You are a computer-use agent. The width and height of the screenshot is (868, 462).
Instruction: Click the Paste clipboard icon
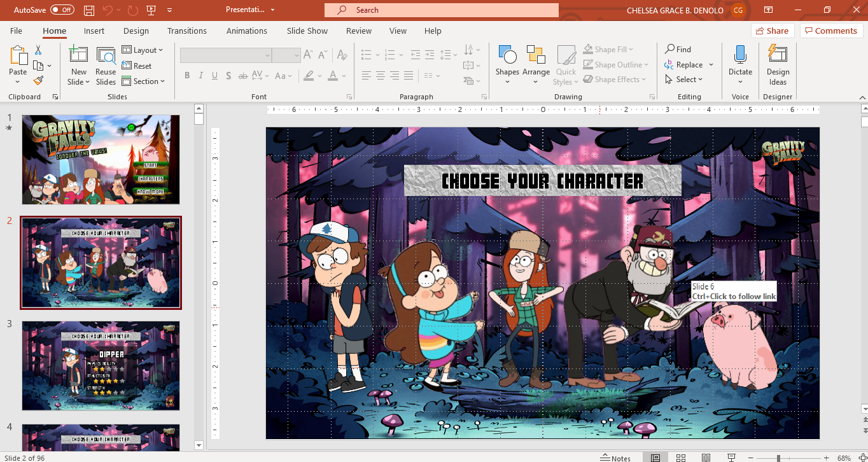18,55
